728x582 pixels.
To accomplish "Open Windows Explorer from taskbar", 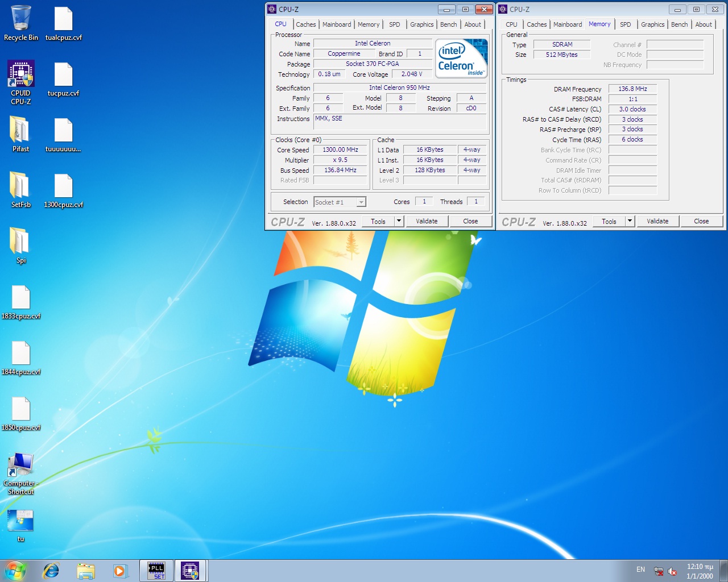I will (86, 571).
